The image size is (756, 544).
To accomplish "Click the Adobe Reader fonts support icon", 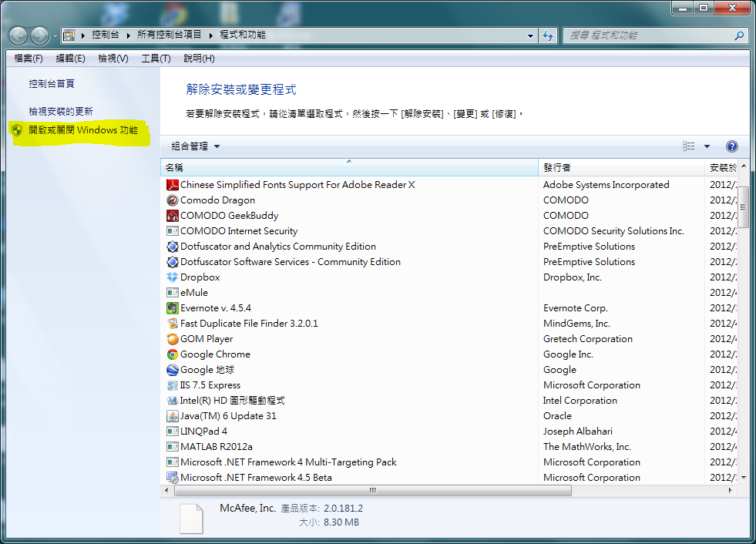I will point(172,185).
